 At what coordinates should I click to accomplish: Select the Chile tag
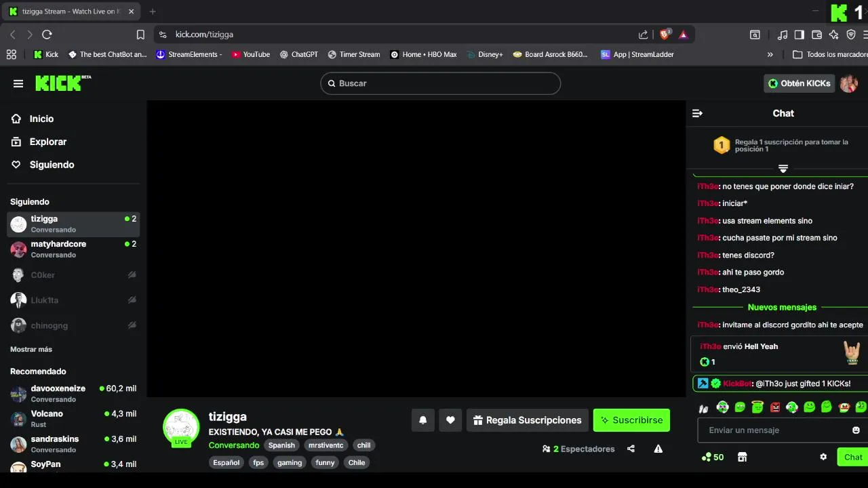point(357,463)
